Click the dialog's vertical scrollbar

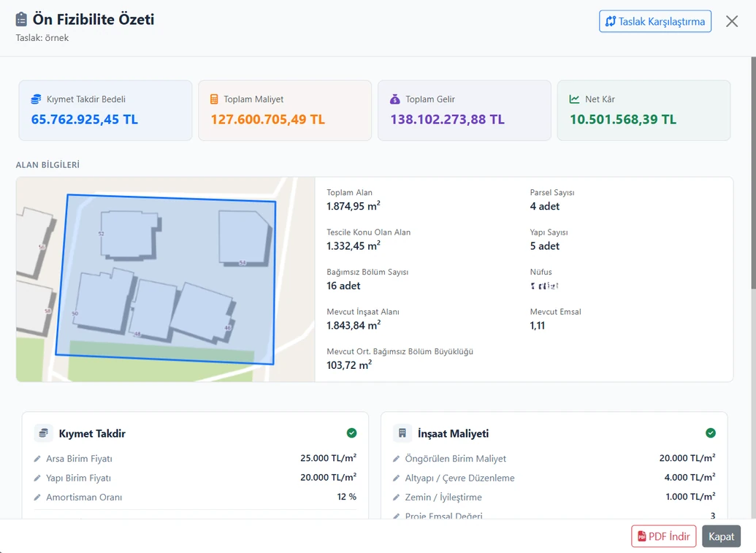[x=753, y=172]
